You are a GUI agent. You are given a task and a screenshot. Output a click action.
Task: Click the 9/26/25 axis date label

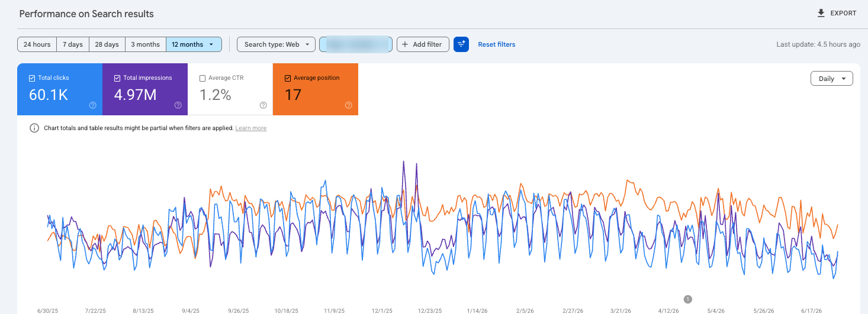tap(239, 310)
